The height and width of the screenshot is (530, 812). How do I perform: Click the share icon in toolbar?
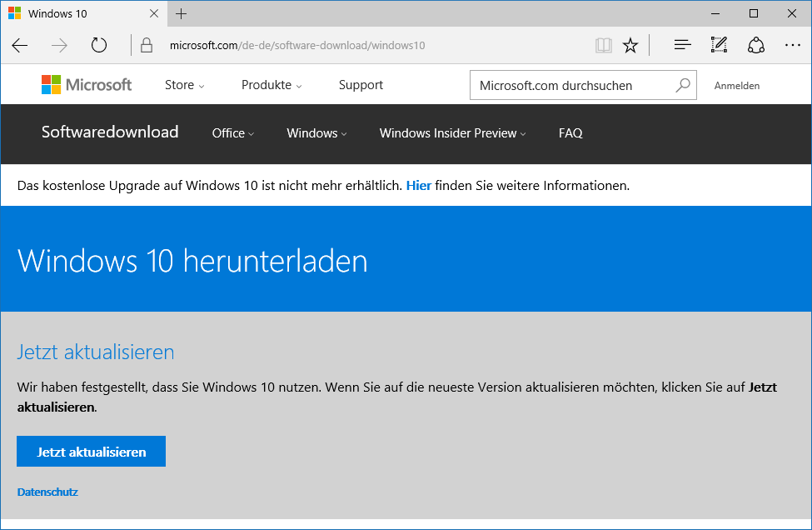click(755, 45)
